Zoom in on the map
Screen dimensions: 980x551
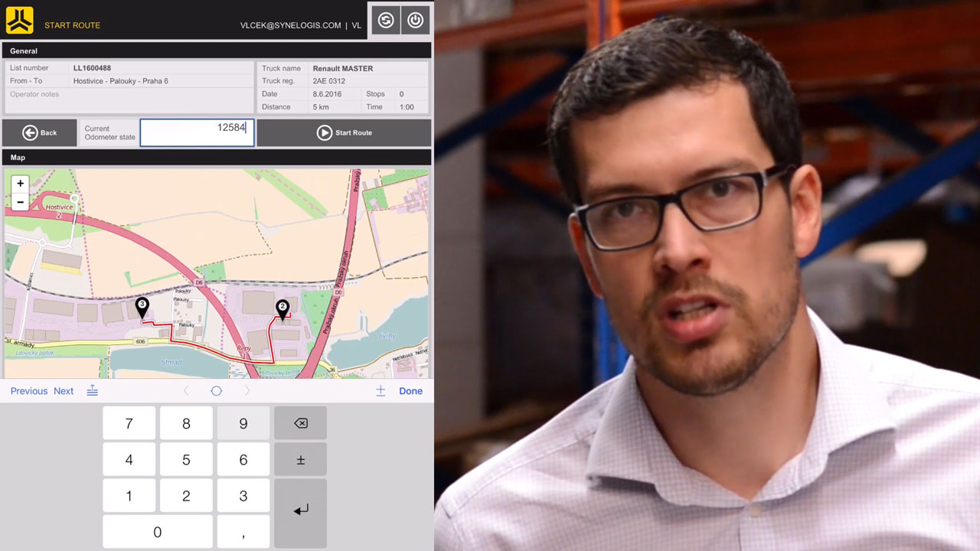coord(20,184)
